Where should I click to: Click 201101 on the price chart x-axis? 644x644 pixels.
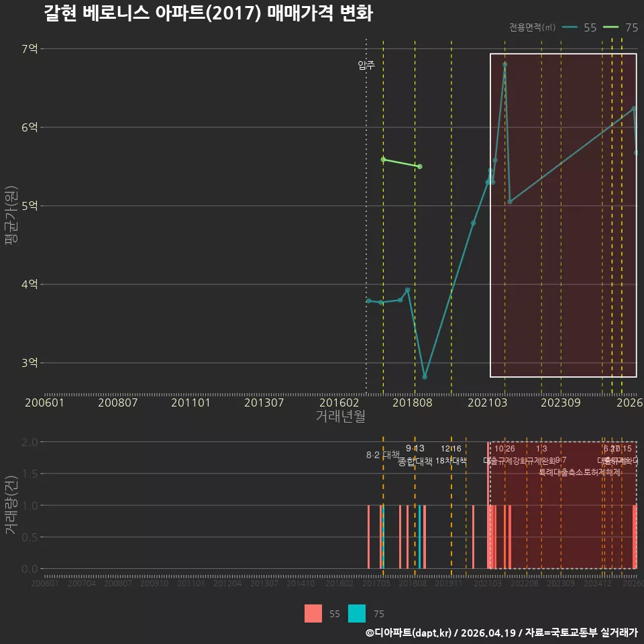pos(191,402)
